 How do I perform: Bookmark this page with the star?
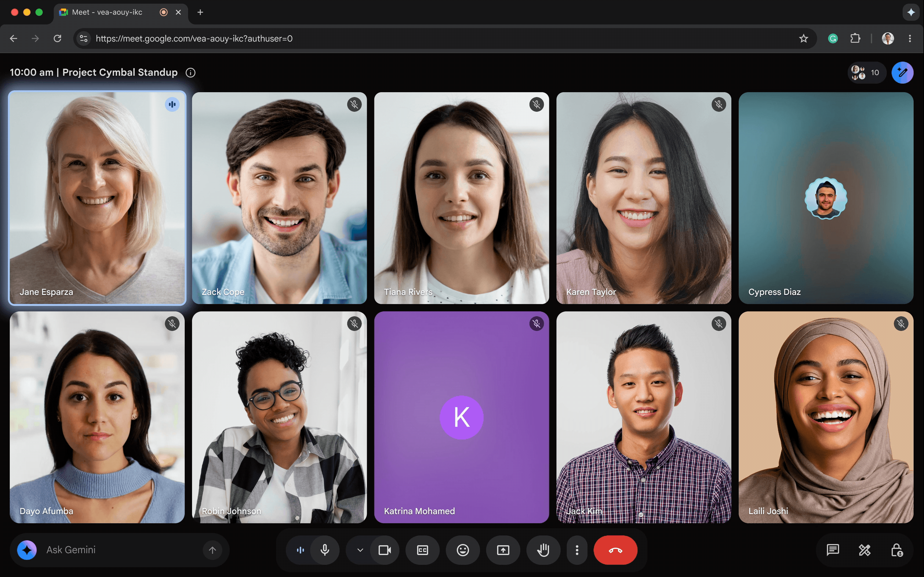804,38
